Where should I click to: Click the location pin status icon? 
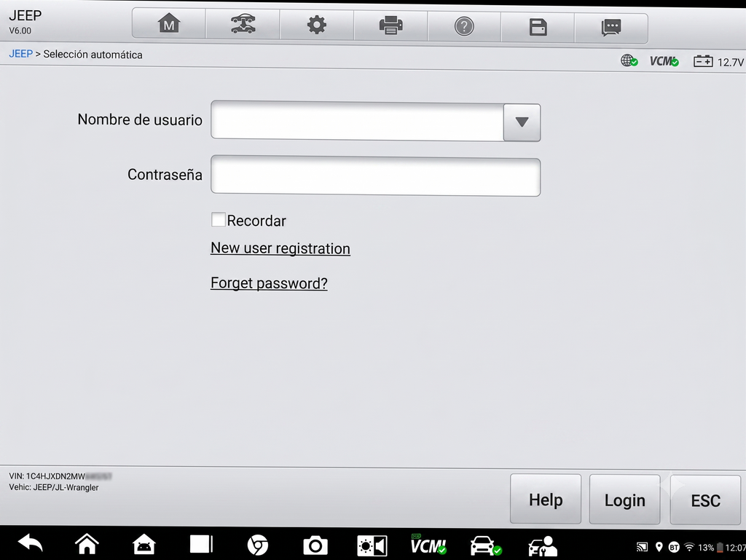[659, 548]
